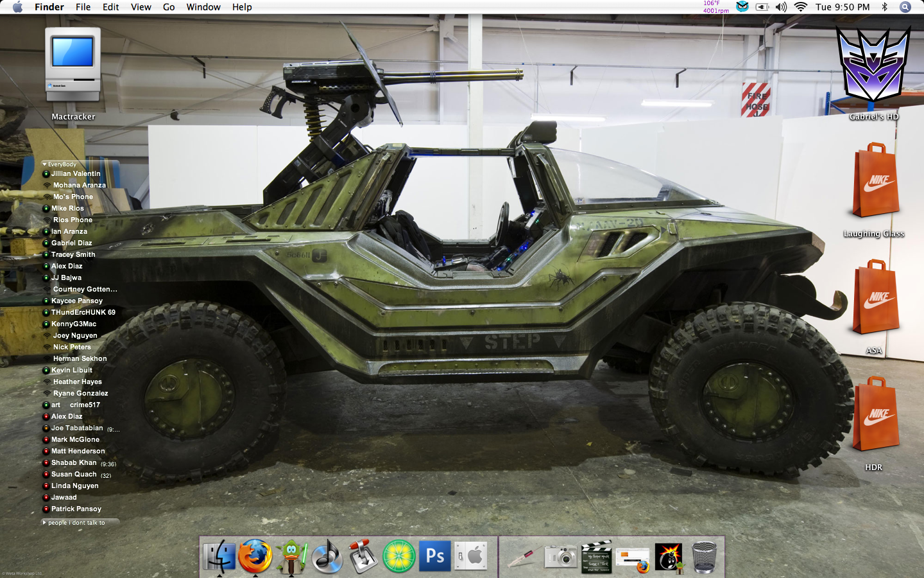This screenshot has height=578, width=924.
Task: Select contact Ryane Gonzalez
Action: click(81, 393)
